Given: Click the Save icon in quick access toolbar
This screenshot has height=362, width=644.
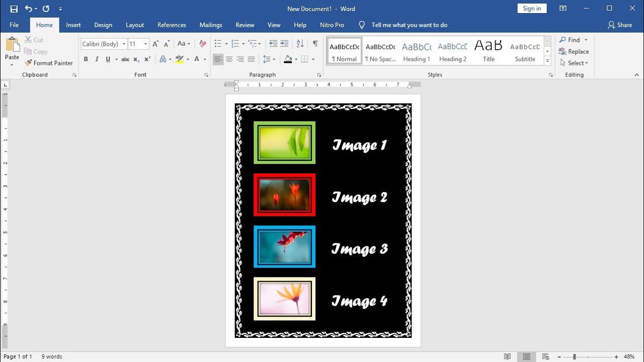Looking at the screenshot, I should [14, 9].
